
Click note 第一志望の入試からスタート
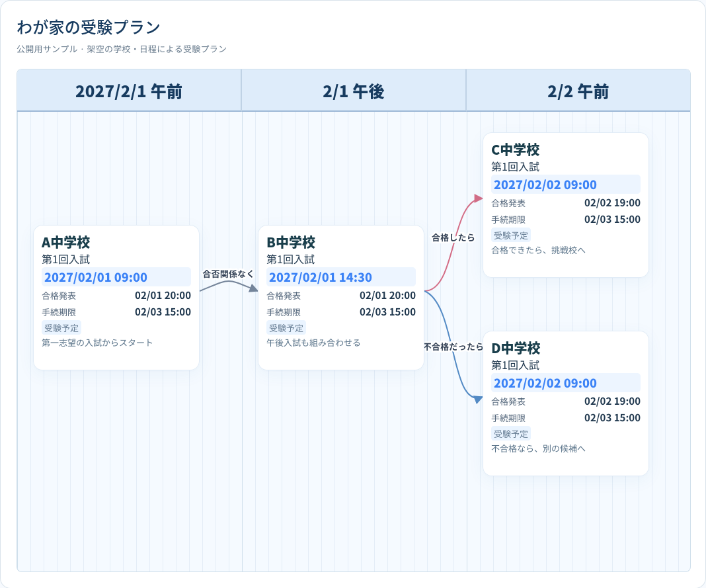coord(97,343)
